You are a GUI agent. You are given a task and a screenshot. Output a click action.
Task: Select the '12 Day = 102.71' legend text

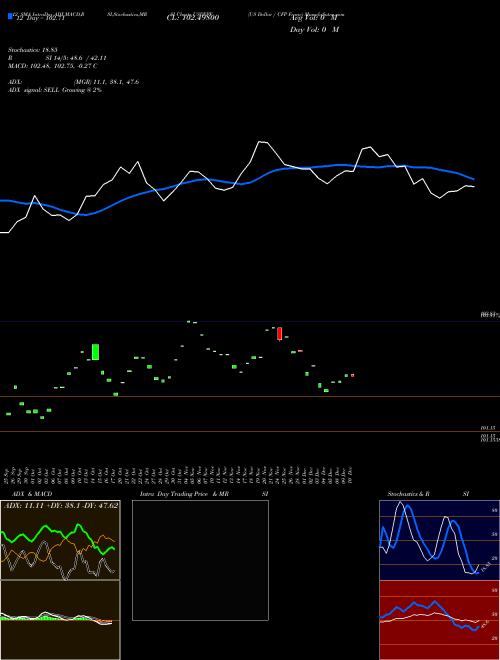tap(39, 19)
